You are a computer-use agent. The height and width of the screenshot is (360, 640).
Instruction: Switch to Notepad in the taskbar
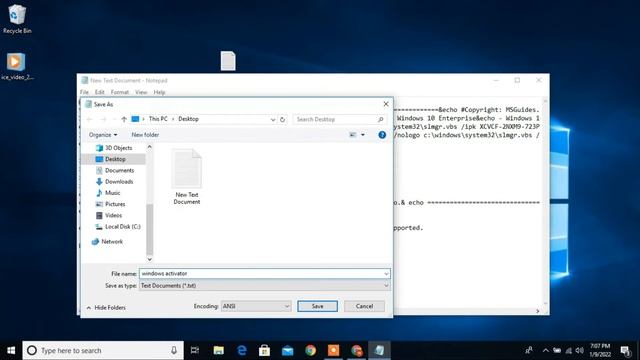(x=379, y=350)
